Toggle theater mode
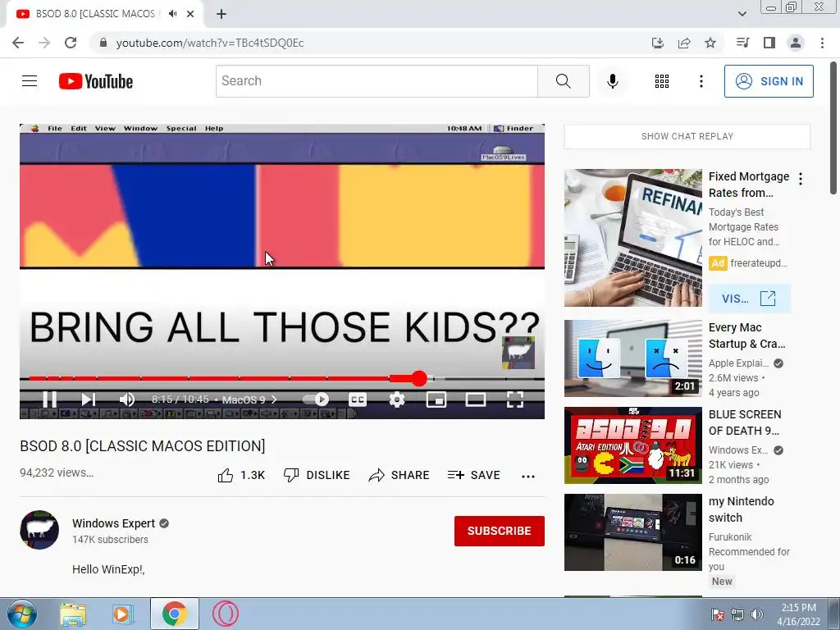The height and width of the screenshot is (630, 840). pos(475,399)
